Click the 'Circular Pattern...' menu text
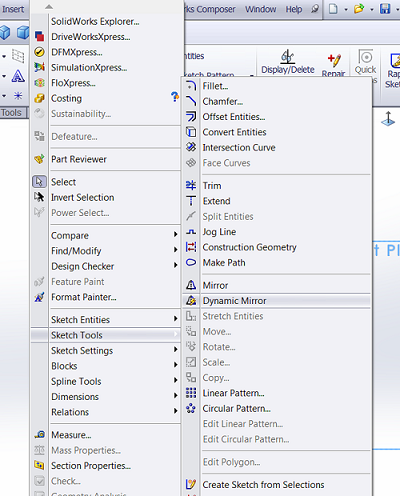This screenshot has height=496, width=400. pos(236,408)
